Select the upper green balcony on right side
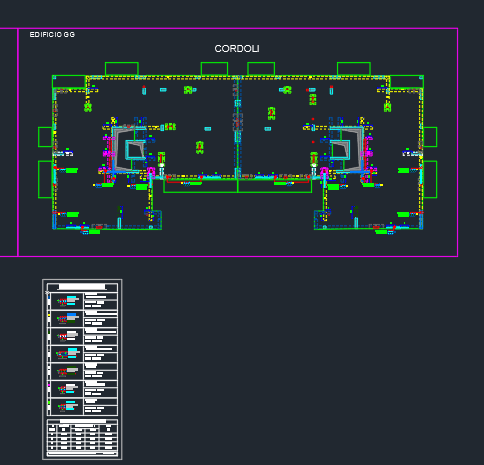The width and height of the screenshot is (484, 465). click(x=430, y=137)
